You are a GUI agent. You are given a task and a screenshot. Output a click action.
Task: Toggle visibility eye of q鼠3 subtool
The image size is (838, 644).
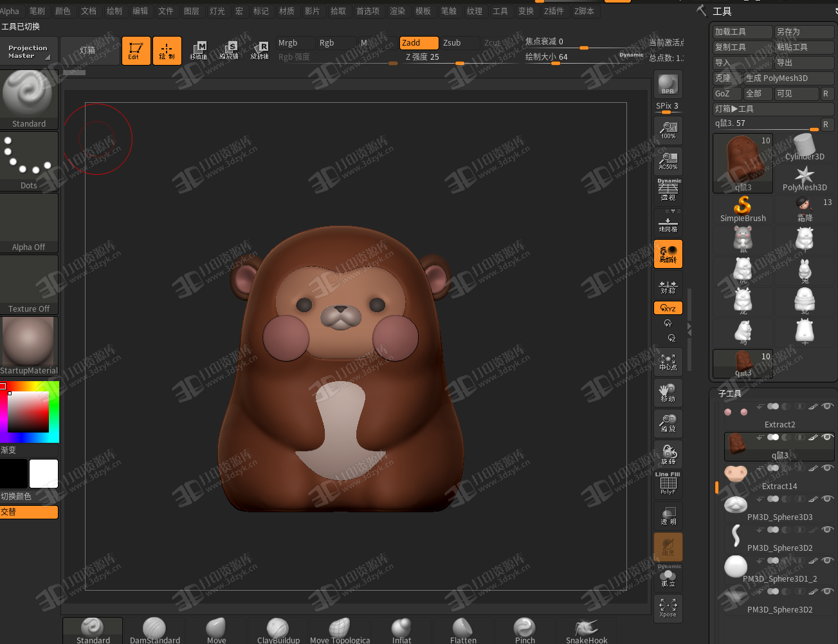[x=828, y=437]
